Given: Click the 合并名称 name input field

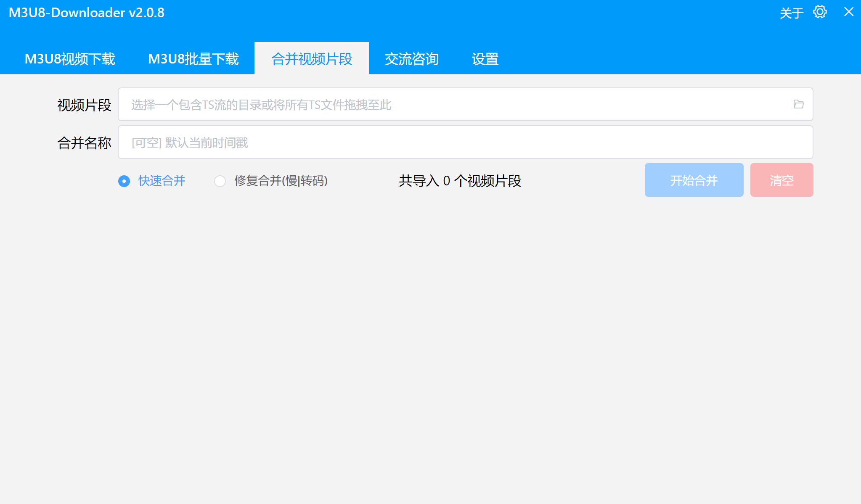Looking at the screenshot, I should coord(379,142).
